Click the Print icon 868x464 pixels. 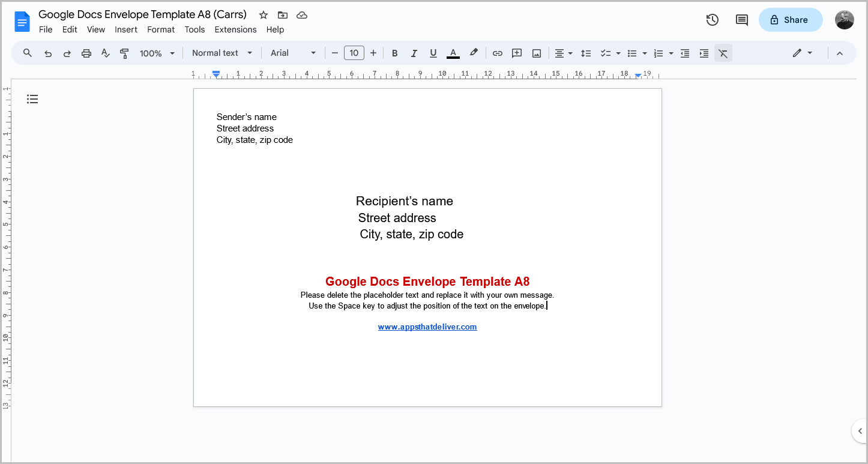[86, 53]
